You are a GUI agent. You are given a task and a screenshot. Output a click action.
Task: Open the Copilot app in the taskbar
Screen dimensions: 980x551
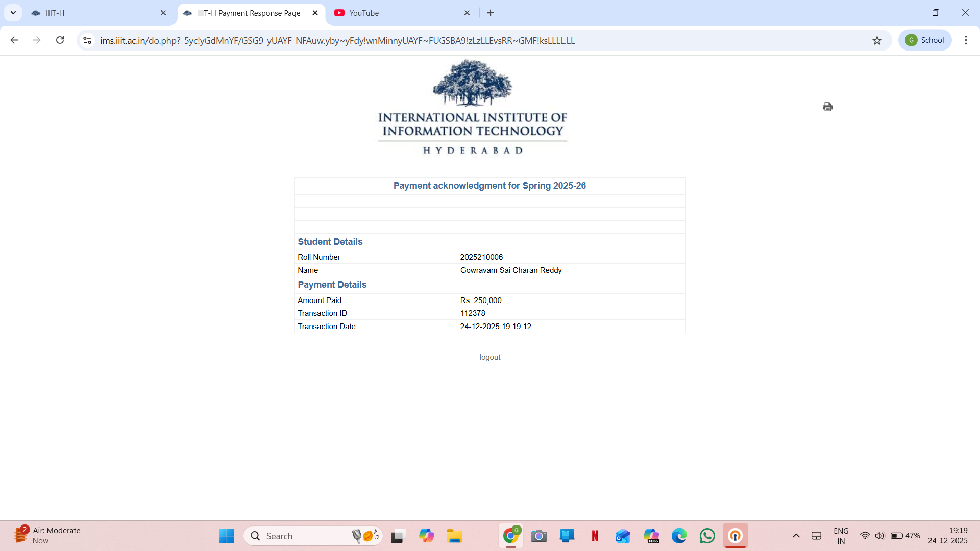pos(426,536)
